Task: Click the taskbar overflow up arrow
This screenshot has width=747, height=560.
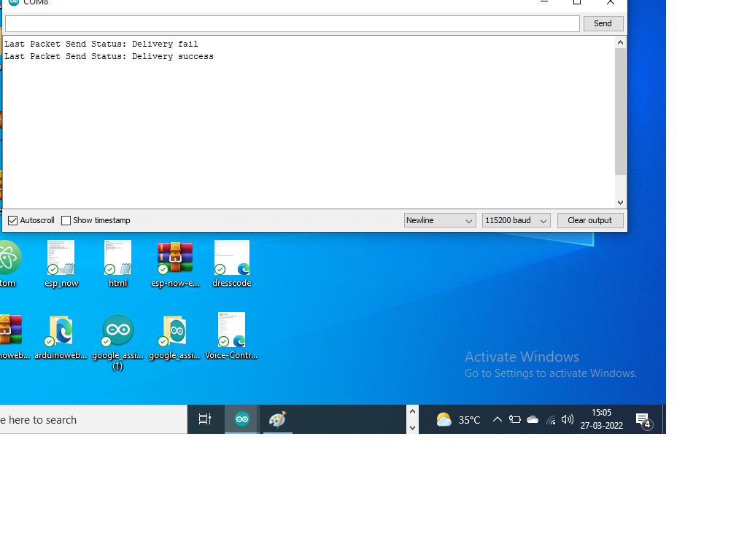Action: pyautogui.click(x=413, y=412)
